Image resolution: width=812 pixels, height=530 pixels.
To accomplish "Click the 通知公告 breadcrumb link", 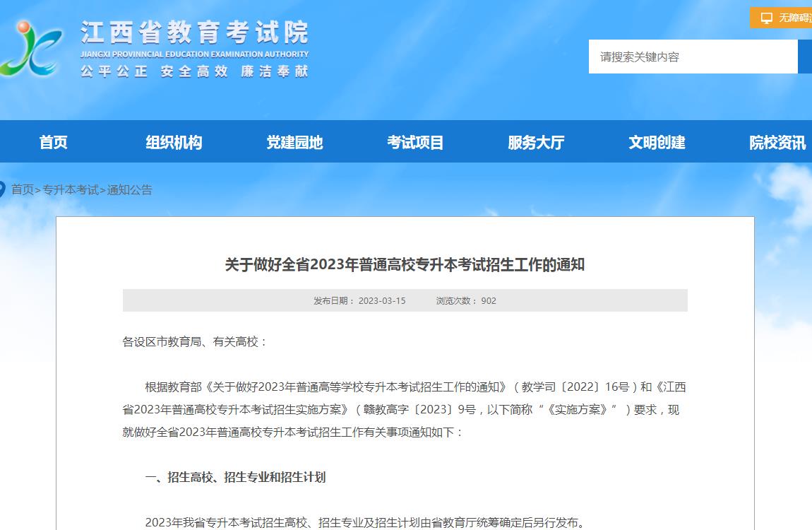I will (x=129, y=189).
